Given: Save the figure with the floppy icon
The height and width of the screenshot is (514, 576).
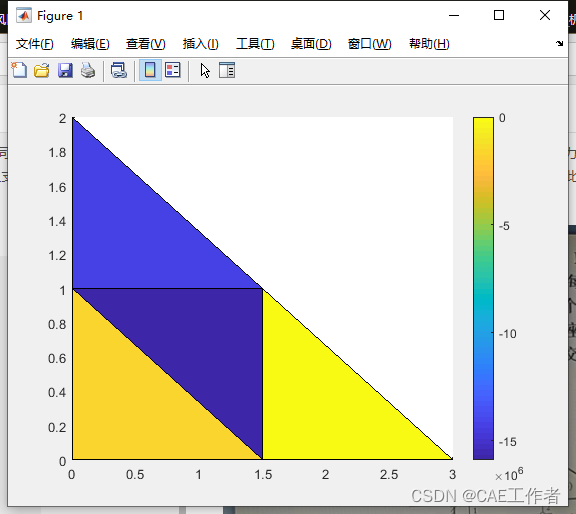Looking at the screenshot, I should [65, 70].
